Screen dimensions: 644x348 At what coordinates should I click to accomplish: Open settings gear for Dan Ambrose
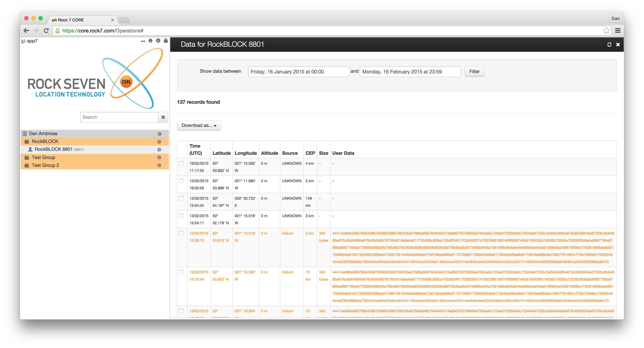coord(160,134)
